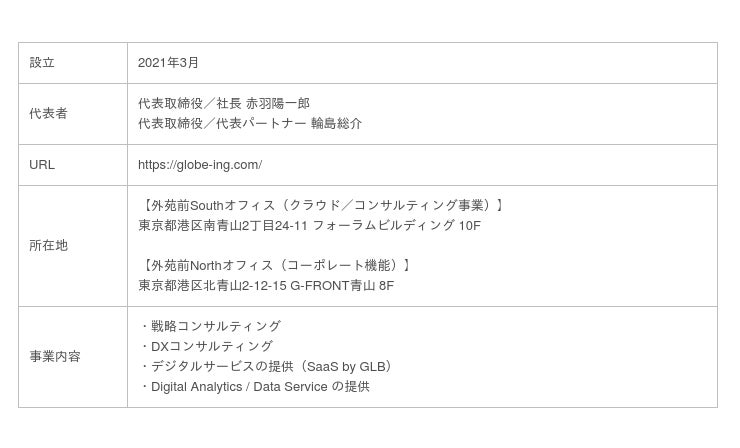This screenshot has width=740, height=448.
Task: Click the G-FRONT青山 8F text
Action: [x=342, y=286]
